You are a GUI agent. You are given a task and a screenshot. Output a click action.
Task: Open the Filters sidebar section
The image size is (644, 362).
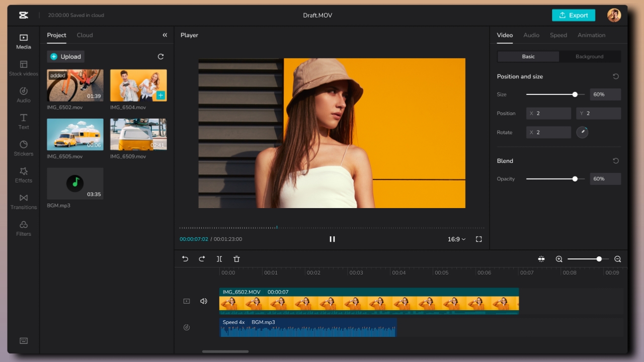pyautogui.click(x=24, y=228)
